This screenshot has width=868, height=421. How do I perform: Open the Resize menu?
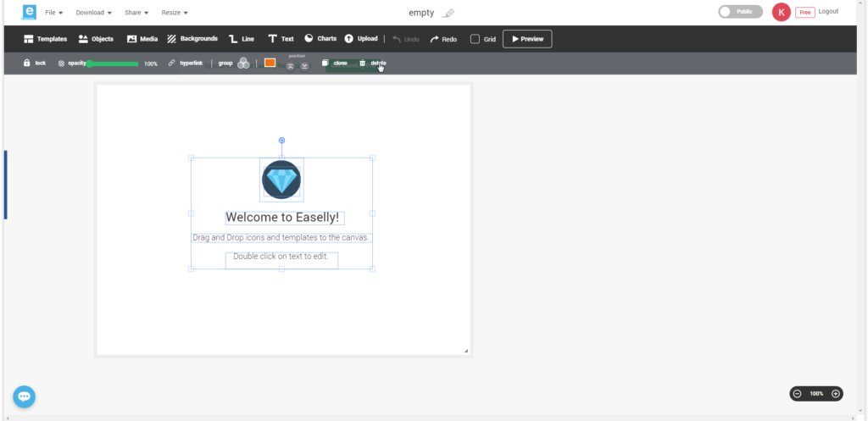[x=175, y=13]
